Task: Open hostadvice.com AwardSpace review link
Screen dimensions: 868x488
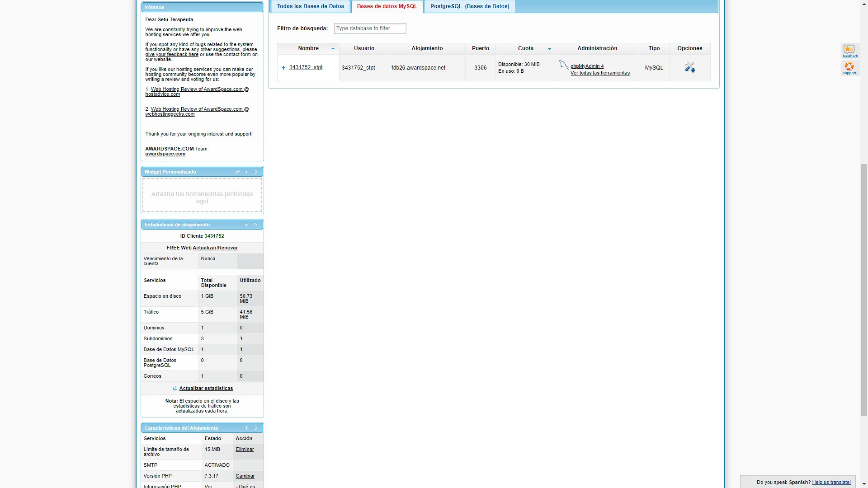Action: 197,92
